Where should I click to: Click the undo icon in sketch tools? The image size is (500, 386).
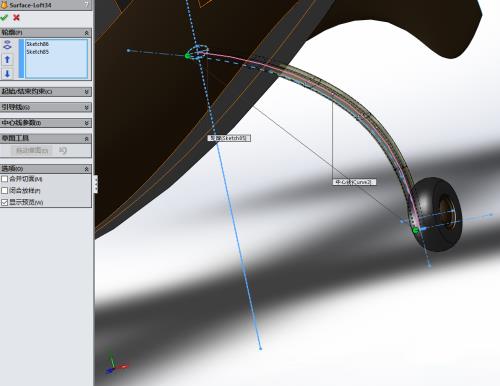(63, 150)
